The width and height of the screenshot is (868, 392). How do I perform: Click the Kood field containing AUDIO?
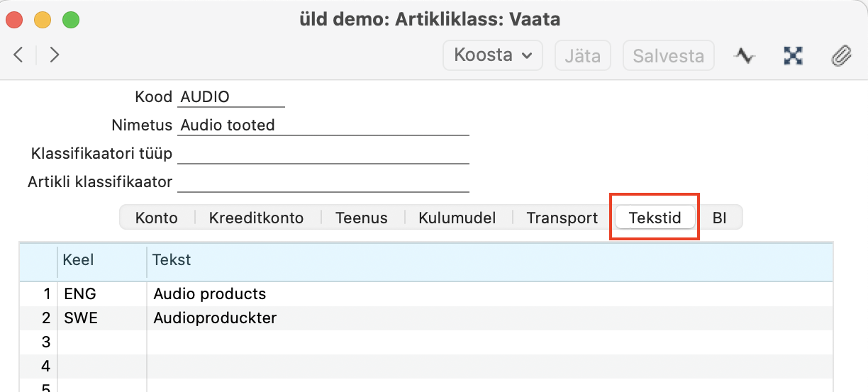(230, 97)
